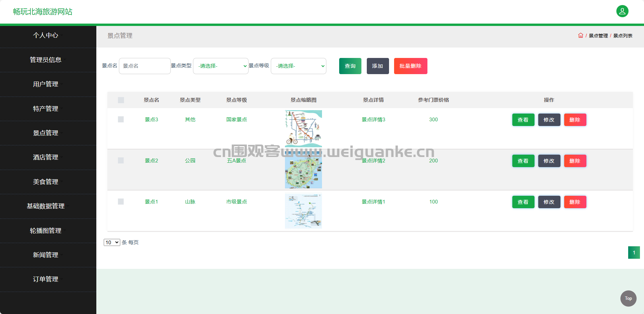The width and height of the screenshot is (644, 314).
Task: Toggle the select-all header checkbox
Action: tap(121, 100)
